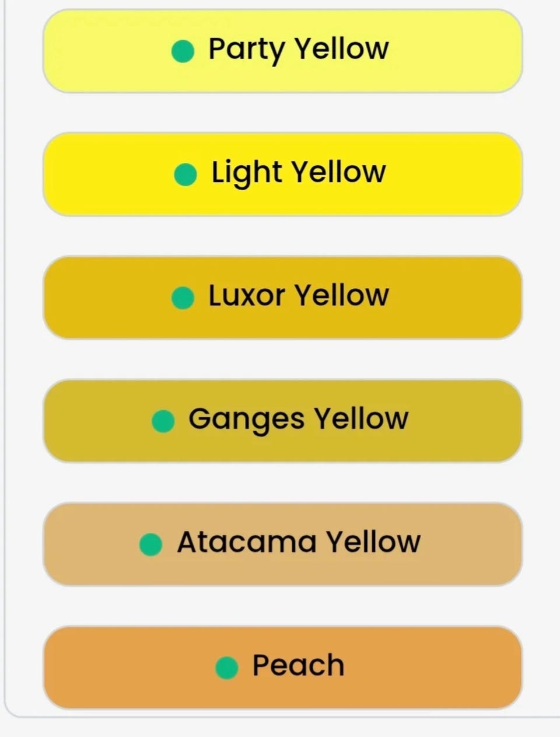Click the "Party Yellow" text label
This screenshot has width=560, height=737.
coord(298,49)
